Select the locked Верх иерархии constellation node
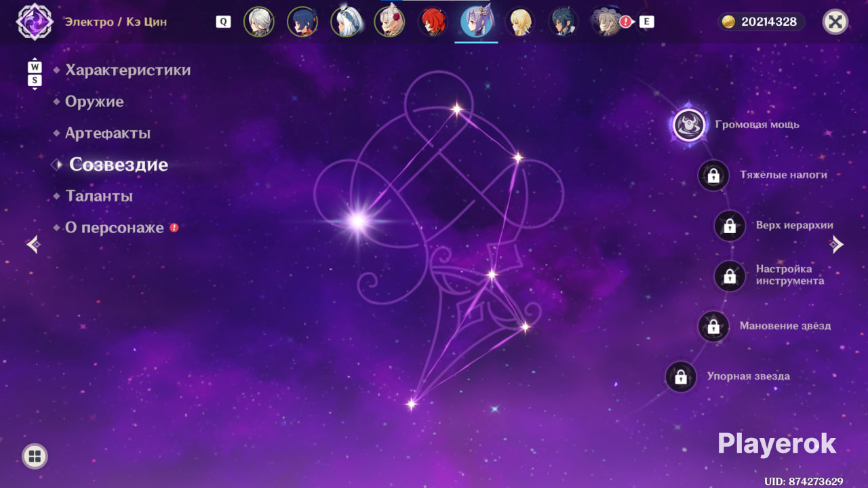This screenshot has height=488, width=868. (x=730, y=226)
